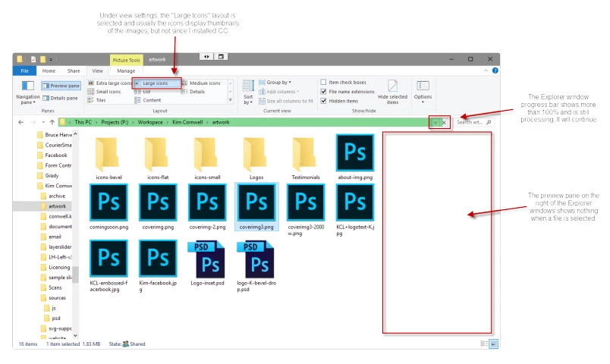Choose List layout

143,92
